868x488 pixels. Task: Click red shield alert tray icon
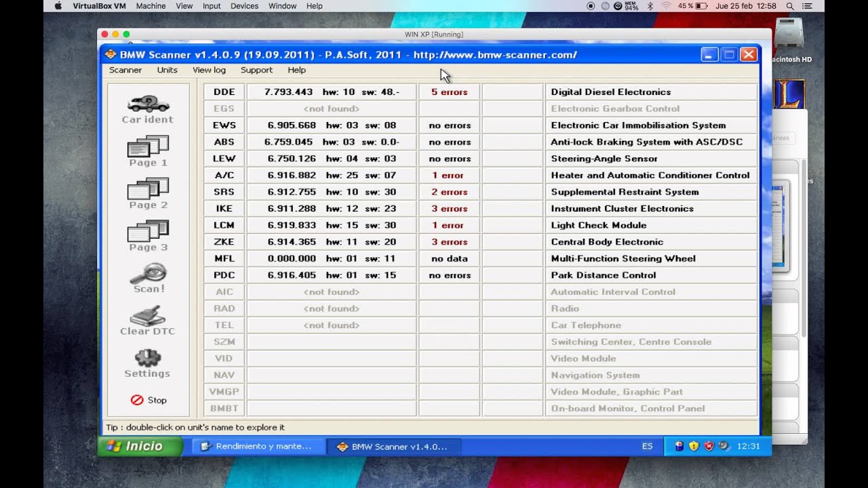click(709, 446)
